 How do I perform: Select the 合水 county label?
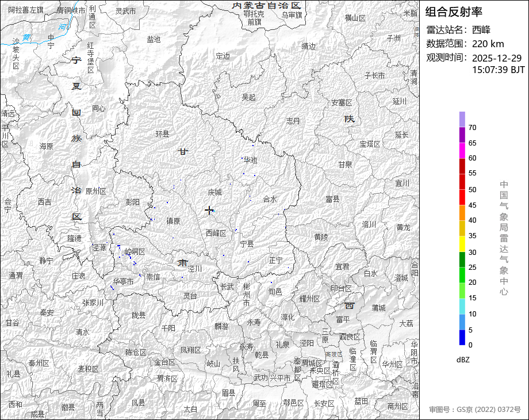pos(270,199)
